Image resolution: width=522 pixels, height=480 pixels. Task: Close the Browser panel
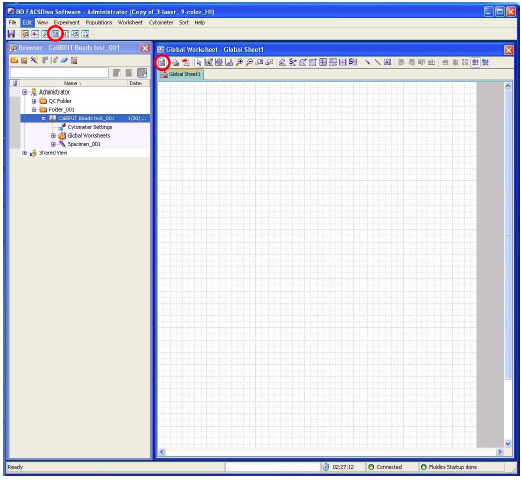(145, 48)
